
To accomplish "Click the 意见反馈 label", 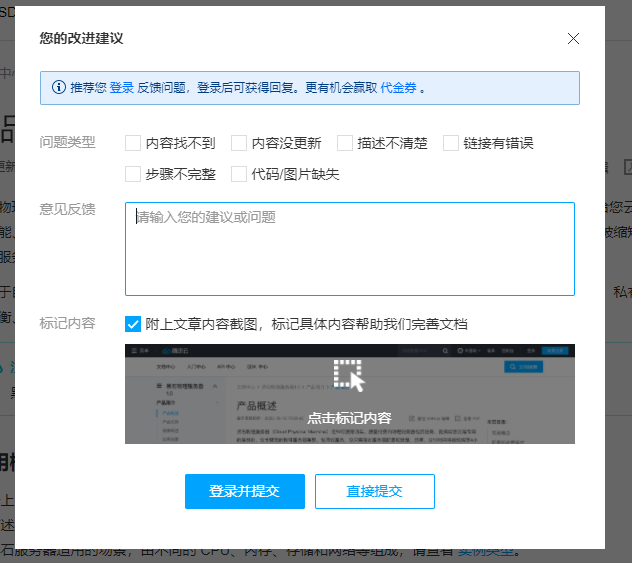I will (x=67, y=209).
